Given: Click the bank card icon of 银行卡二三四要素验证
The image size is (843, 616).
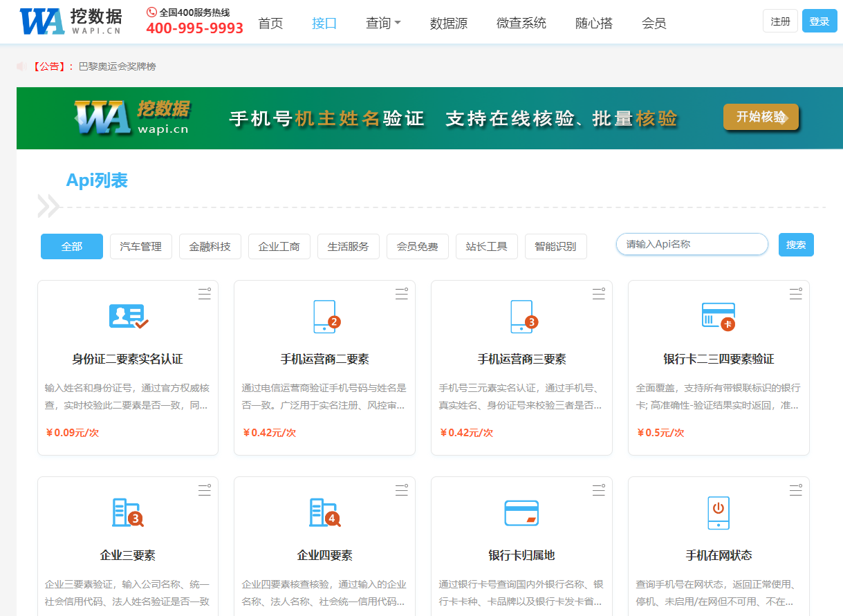Looking at the screenshot, I should coord(719,317).
